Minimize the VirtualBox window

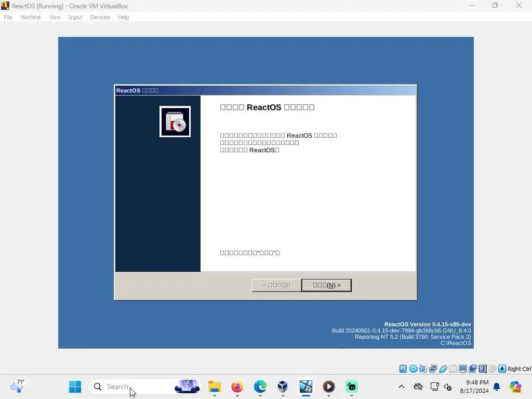[x=472, y=5]
